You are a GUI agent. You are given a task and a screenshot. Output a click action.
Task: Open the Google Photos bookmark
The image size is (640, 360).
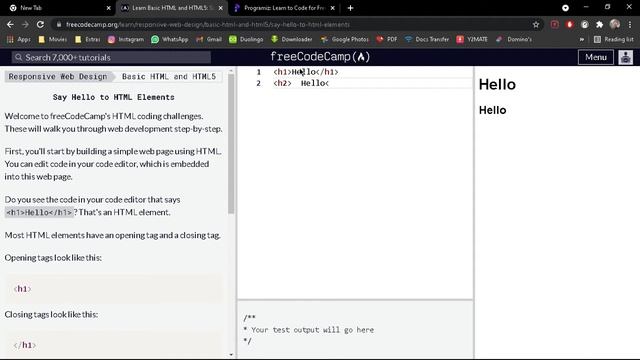pos(344,39)
